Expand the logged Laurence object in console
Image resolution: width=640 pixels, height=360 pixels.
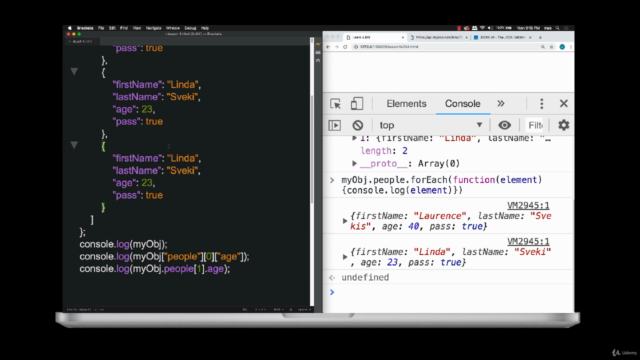[x=345, y=221]
